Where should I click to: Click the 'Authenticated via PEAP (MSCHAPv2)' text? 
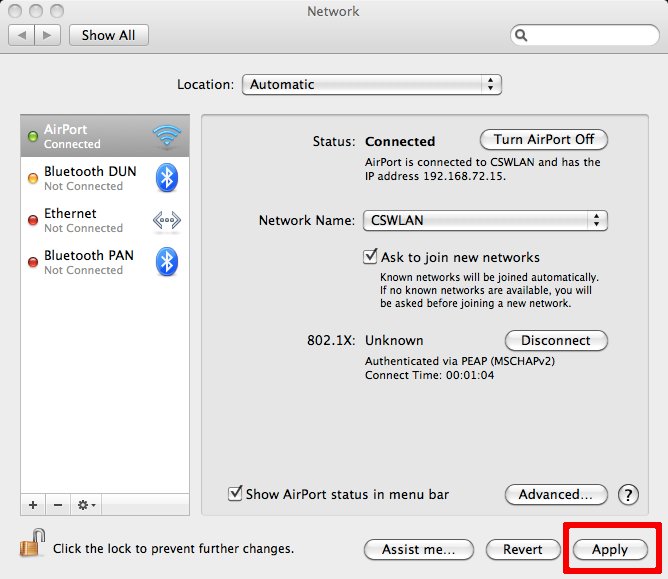click(x=460, y=361)
